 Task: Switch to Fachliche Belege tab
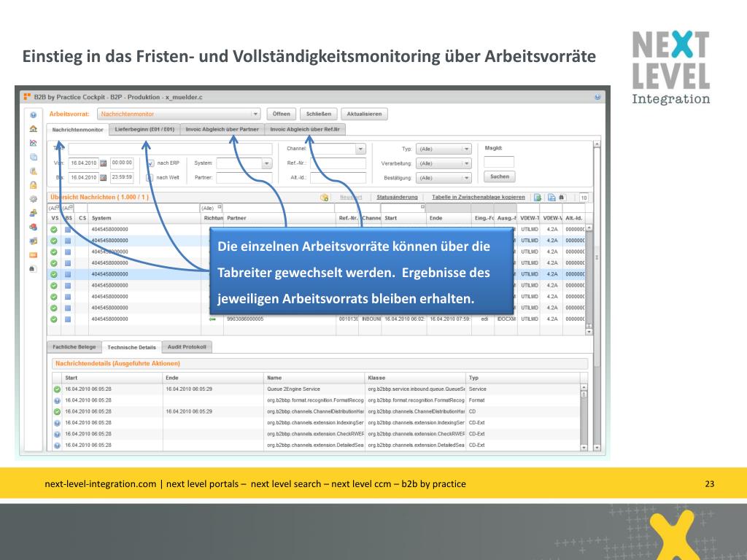(x=74, y=346)
